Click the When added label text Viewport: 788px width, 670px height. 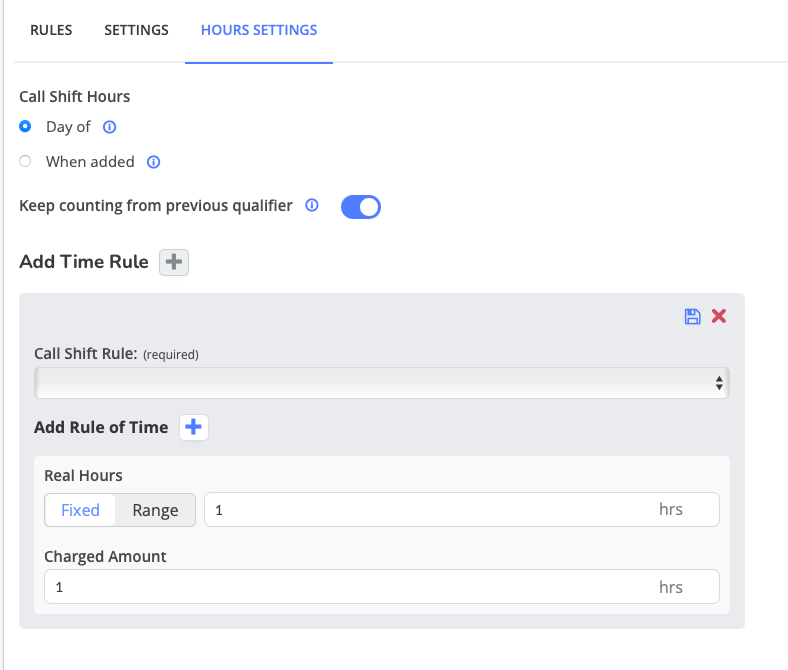click(90, 162)
